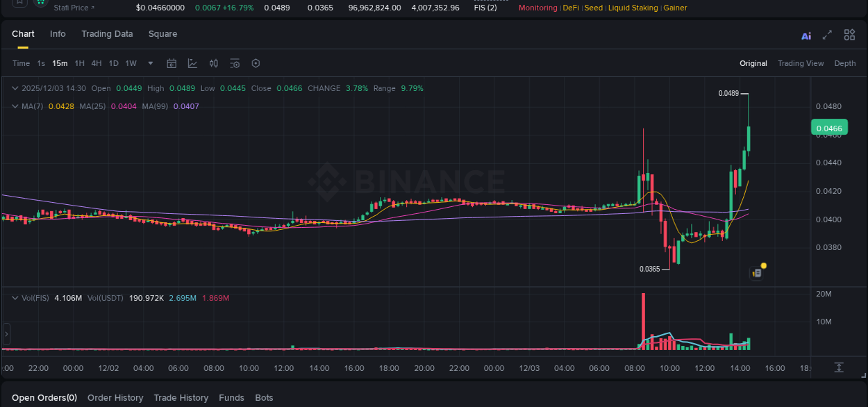Click the Liquid Staking category link
868x407 pixels.
pyautogui.click(x=633, y=8)
